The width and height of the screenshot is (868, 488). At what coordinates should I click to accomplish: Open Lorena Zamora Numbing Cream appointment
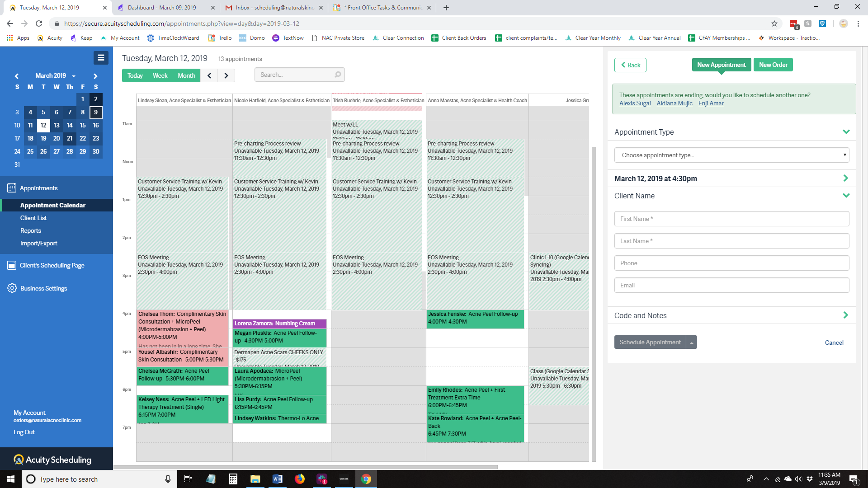[280, 324]
